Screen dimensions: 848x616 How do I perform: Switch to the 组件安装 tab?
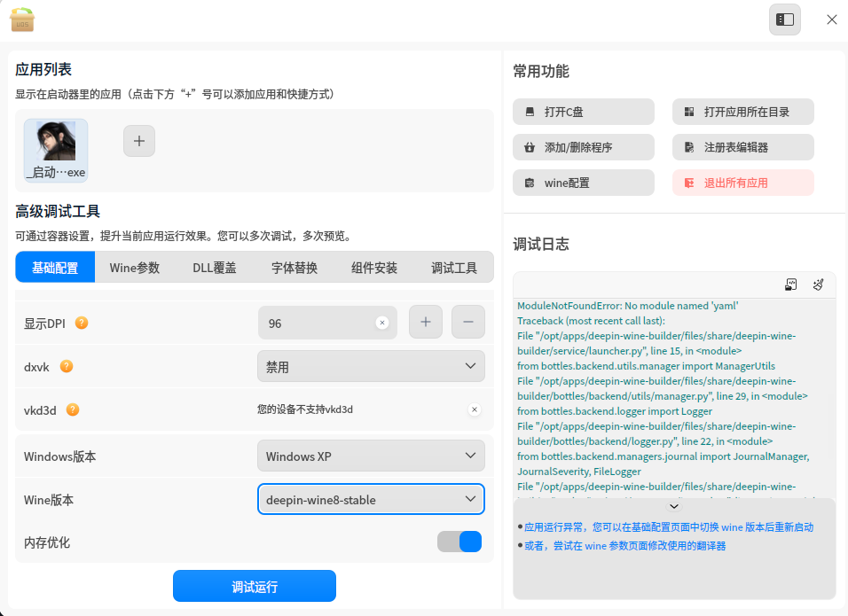(373, 266)
